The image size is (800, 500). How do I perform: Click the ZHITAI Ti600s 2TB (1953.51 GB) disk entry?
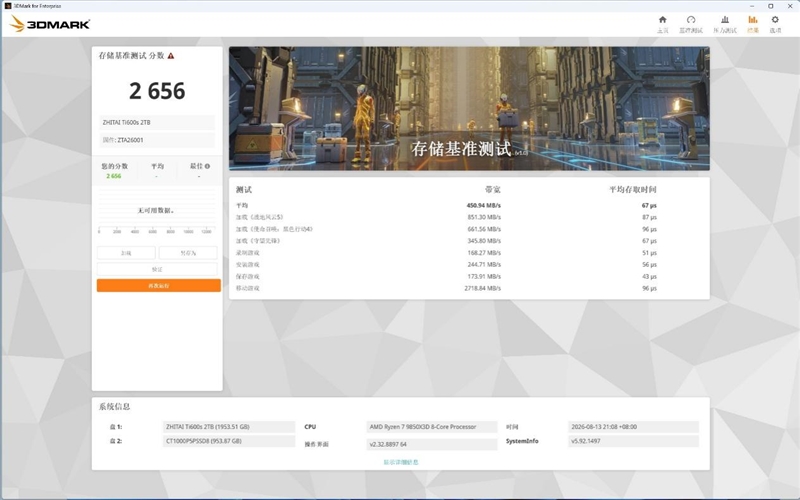229,427
